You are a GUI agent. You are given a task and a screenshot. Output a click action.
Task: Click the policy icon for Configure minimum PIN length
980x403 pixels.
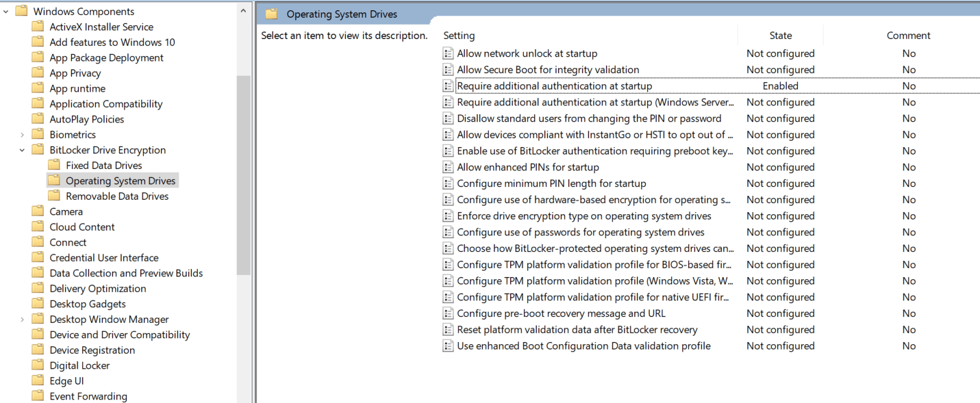[x=448, y=183]
